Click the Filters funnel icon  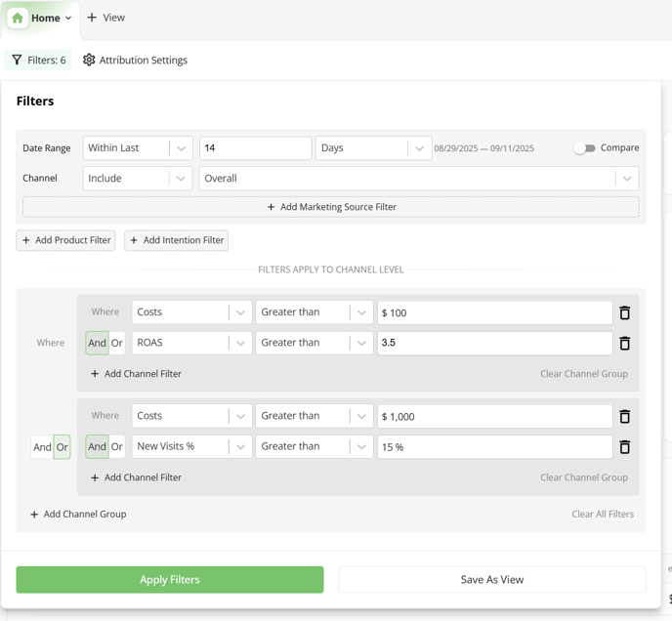pos(17,61)
